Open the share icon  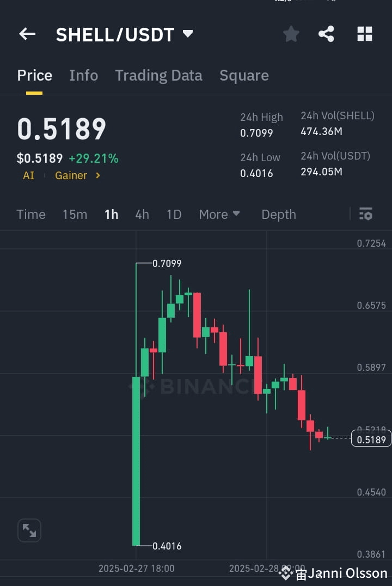click(327, 34)
